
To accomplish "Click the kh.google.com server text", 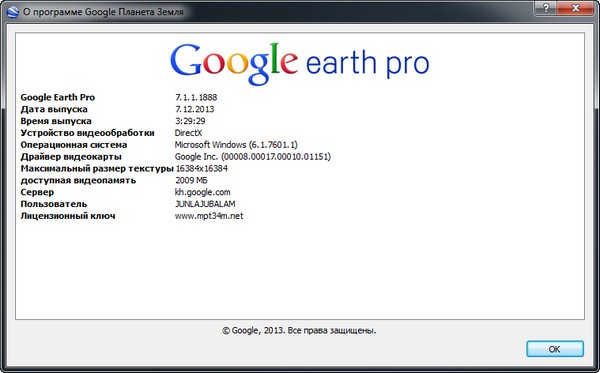I will pyautogui.click(x=202, y=192).
